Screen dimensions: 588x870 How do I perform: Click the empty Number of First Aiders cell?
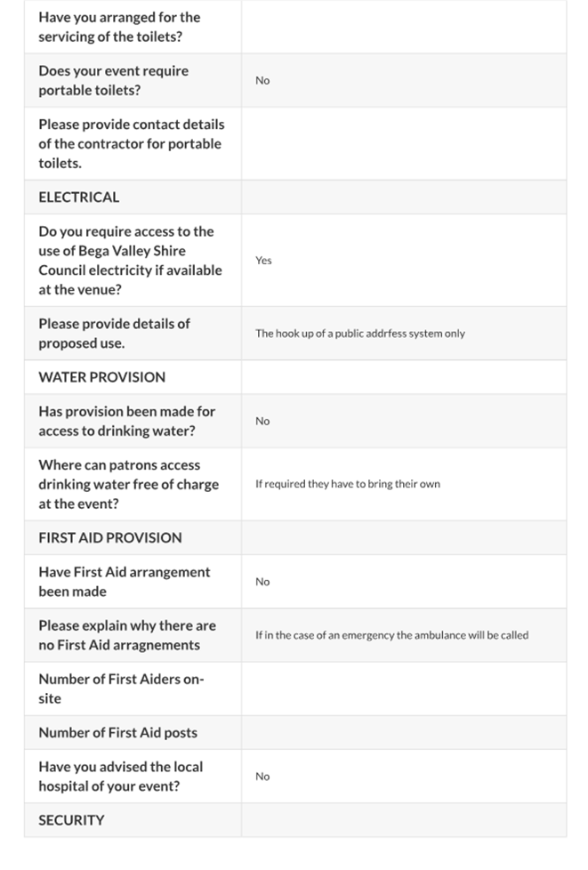[x=403, y=689]
